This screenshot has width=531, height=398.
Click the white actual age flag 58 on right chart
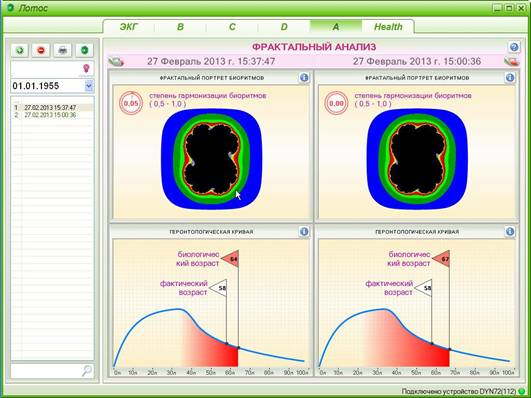click(424, 288)
